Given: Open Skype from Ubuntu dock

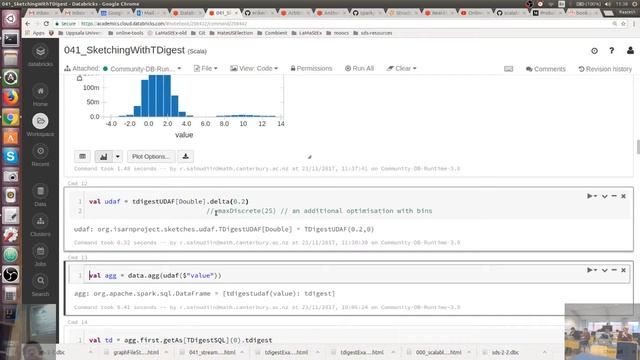Looking at the screenshot, I should pyautogui.click(x=11, y=156).
